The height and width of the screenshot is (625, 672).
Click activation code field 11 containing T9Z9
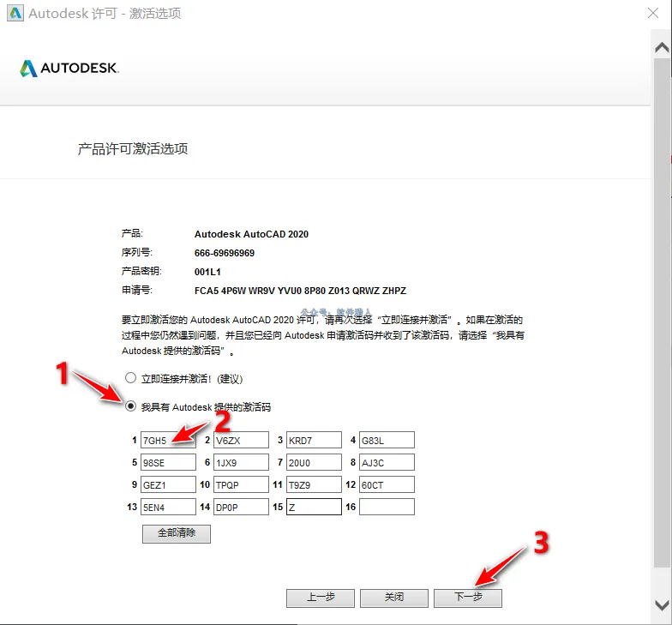point(314,484)
